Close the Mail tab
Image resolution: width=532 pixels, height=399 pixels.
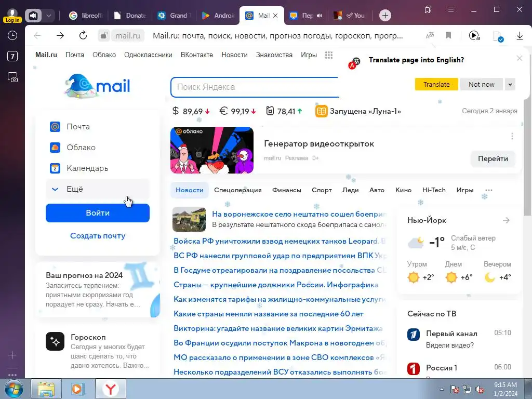coord(275,15)
